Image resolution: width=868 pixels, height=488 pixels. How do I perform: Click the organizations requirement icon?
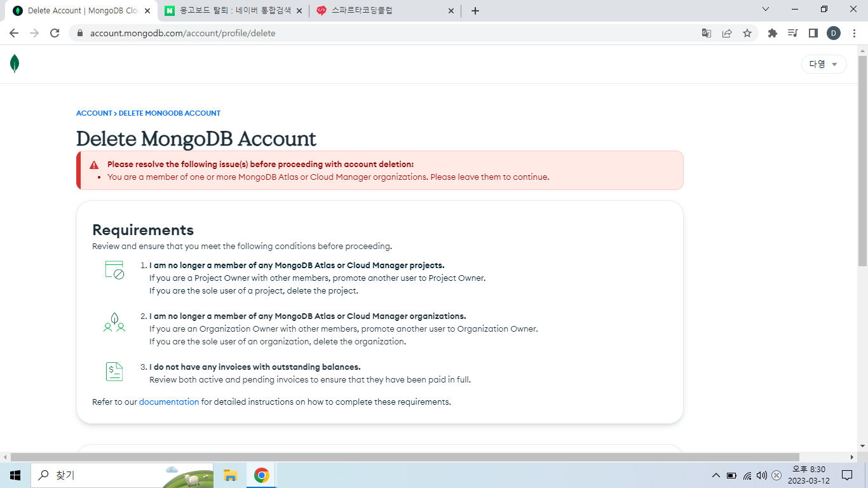click(x=114, y=322)
